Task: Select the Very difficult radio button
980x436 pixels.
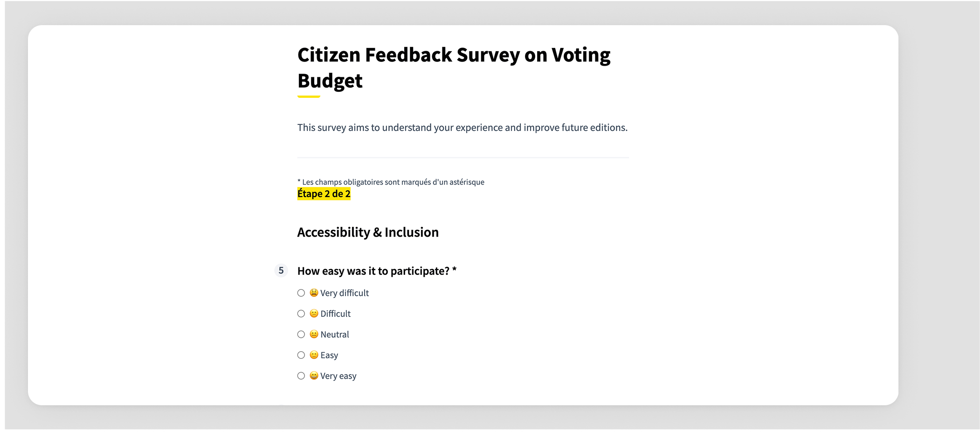Action: coord(301,293)
